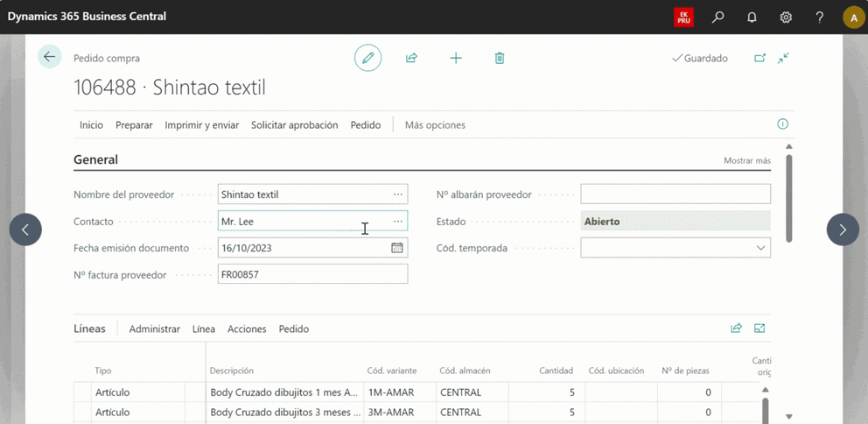Image resolution: width=868 pixels, height=424 pixels.
Task: Create new purchase order with plus icon
Action: (x=456, y=58)
